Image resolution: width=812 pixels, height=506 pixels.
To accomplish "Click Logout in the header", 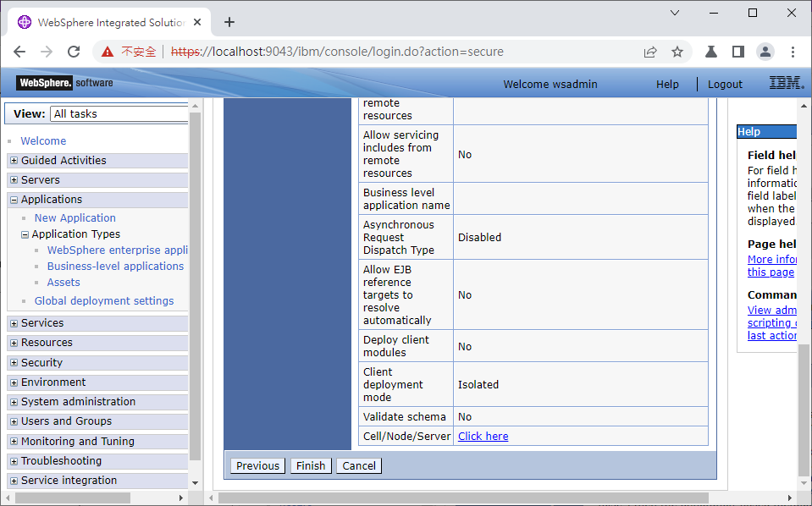I will [725, 85].
